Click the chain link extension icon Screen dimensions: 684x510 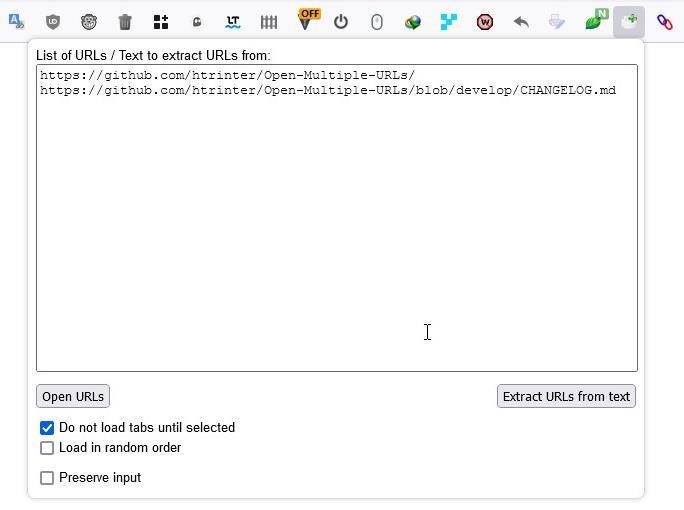click(x=665, y=22)
